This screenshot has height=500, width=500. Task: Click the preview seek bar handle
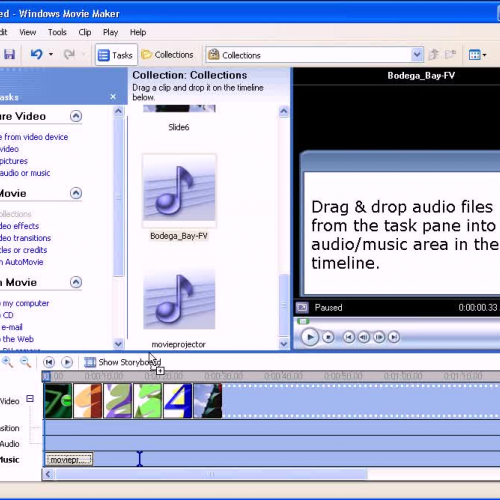pos(303,321)
